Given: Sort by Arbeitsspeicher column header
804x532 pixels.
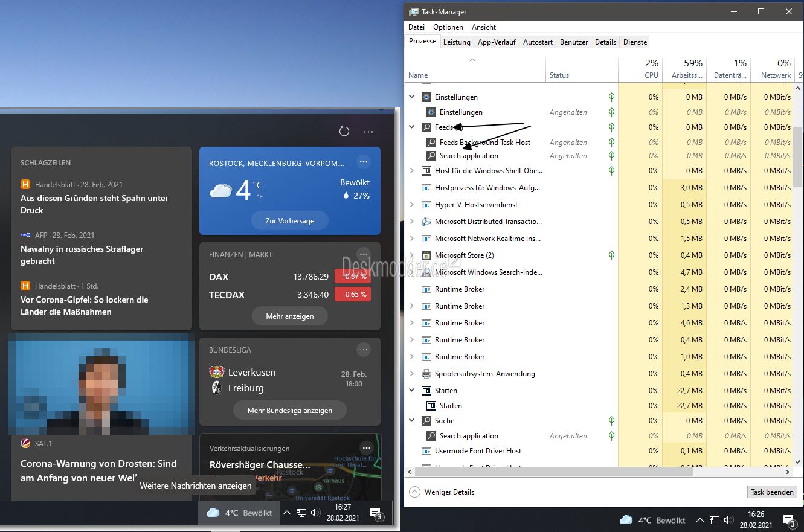Looking at the screenshot, I should [x=684, y=68].
